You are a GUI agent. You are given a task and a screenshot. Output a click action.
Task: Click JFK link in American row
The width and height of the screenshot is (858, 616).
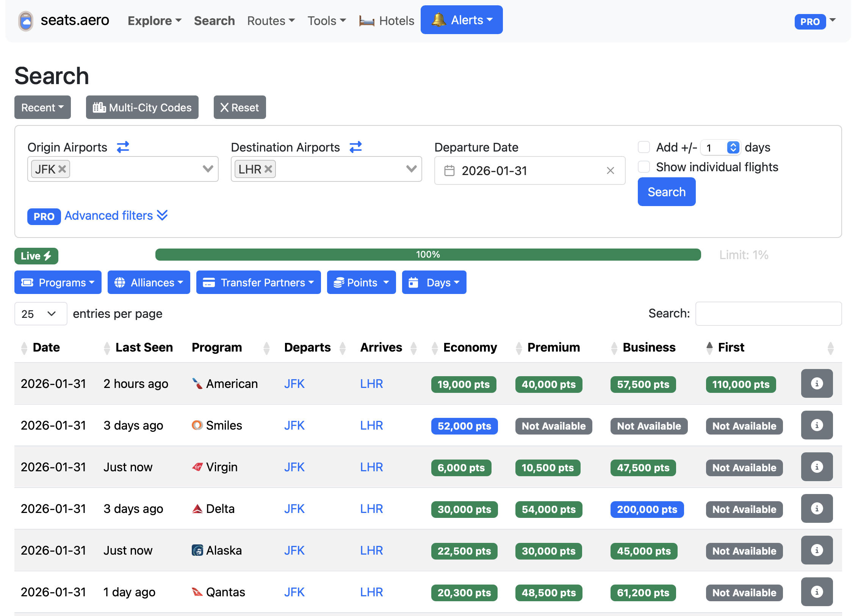pyautogui.click(x=294, y=383)
